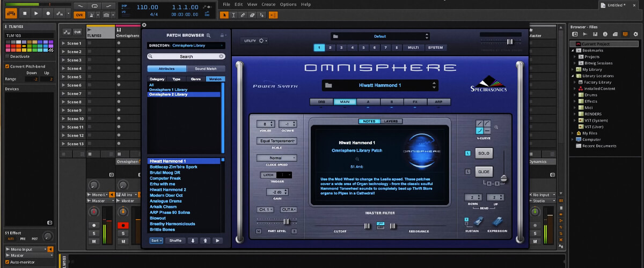Open the SYSTEM page

coord(436,48)
